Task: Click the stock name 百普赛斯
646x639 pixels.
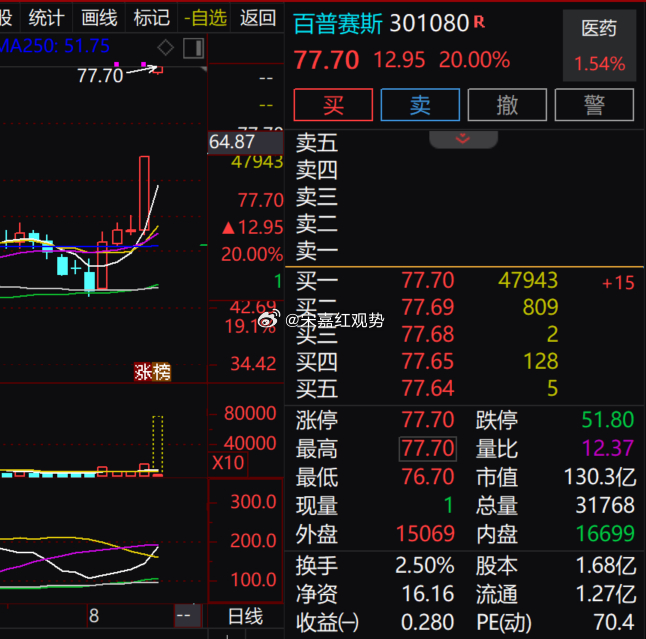Action: coord(338,23)
